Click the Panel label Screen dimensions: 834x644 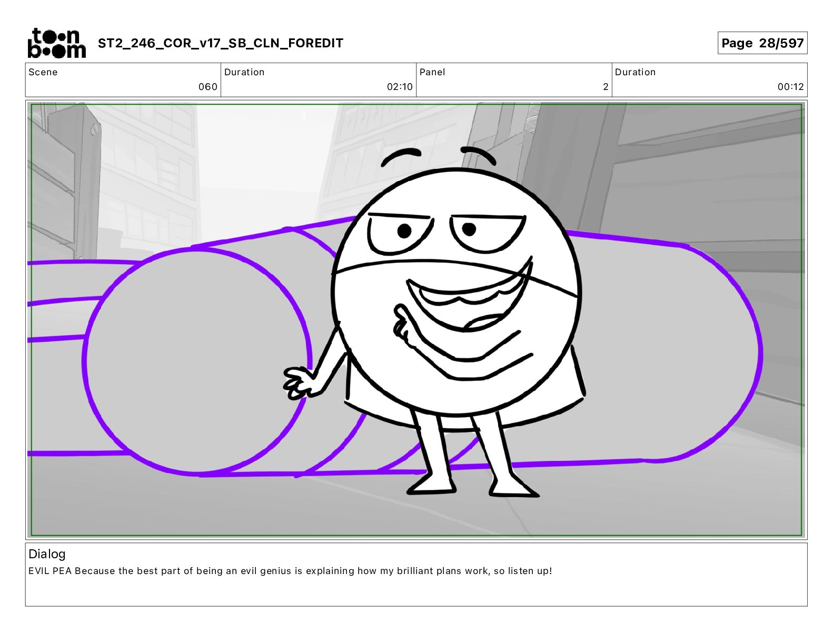point(432,72)
